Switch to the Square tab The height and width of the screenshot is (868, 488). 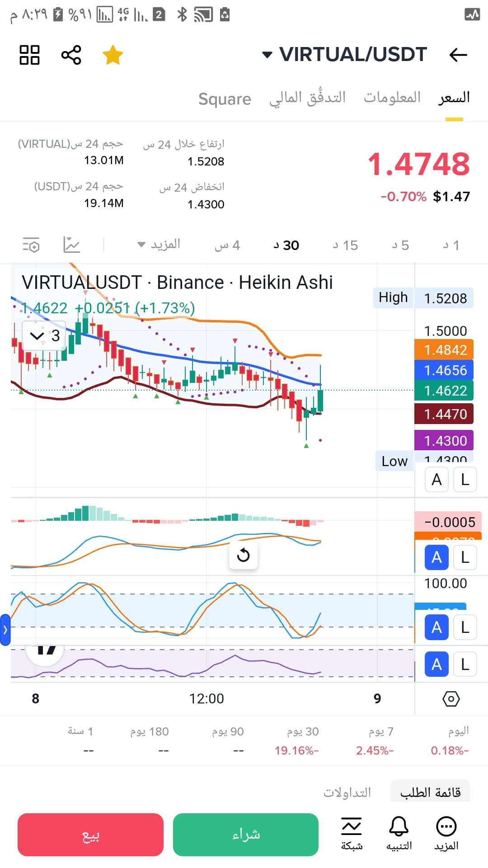225,99
